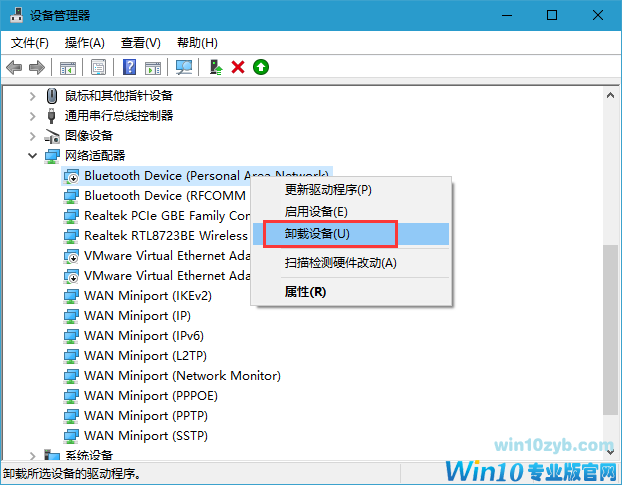Viewport: 622px width, 485px height.
Task: Select WAN Miniport (Network Monitor) row
Action: [x=172, y=376]
